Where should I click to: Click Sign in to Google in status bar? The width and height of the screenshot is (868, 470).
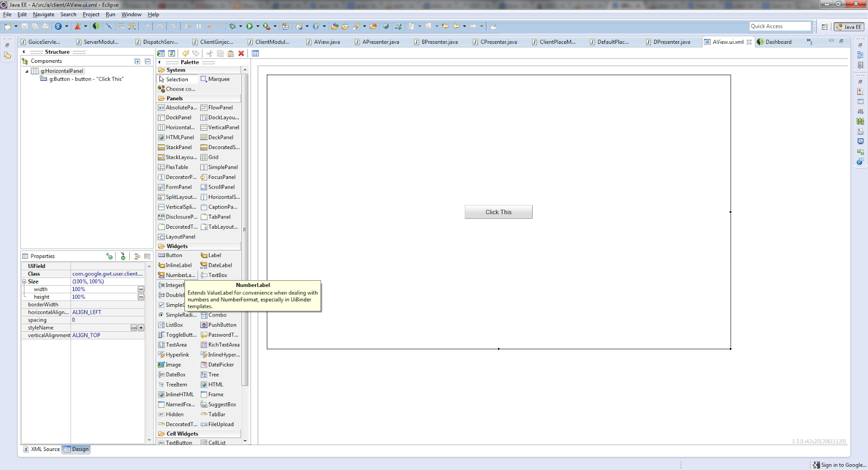(x=839, y=465)
